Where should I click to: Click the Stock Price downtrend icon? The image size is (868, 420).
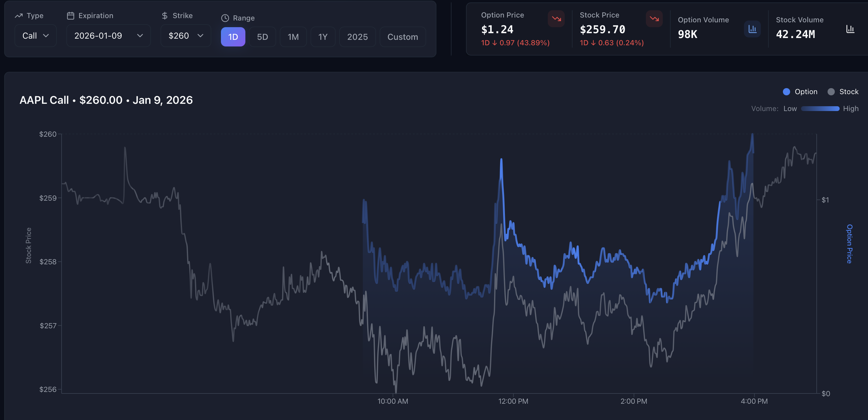coord(654,19)
